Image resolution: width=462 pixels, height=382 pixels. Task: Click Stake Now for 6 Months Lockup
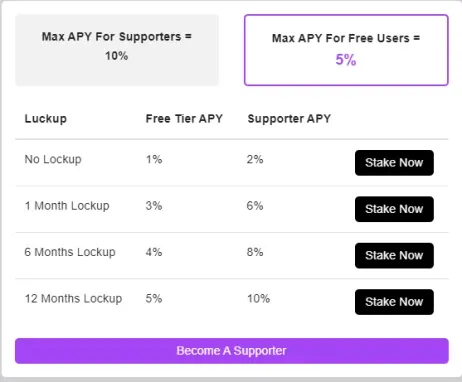tap(394, 255)
